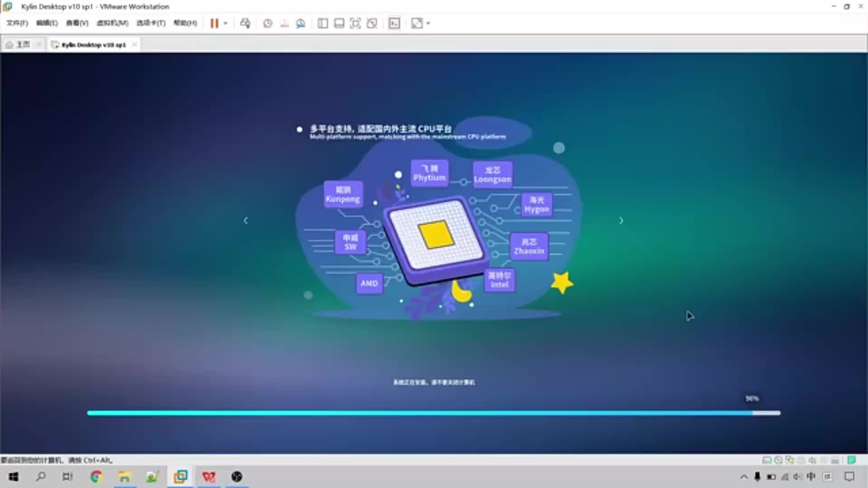This screenshot has height=488, width=868.
Task: Pause the virtual machine
Action: click(214, 23)
